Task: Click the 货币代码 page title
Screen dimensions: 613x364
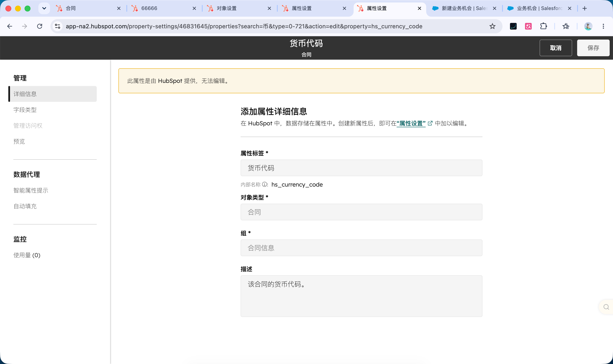Action: click(306, 43)
